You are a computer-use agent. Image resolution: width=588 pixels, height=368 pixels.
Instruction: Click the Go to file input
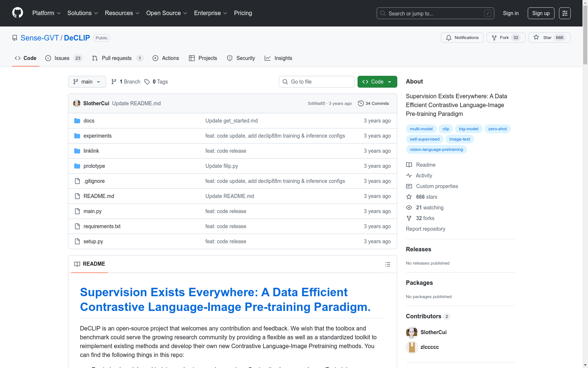tap(317, 82)
